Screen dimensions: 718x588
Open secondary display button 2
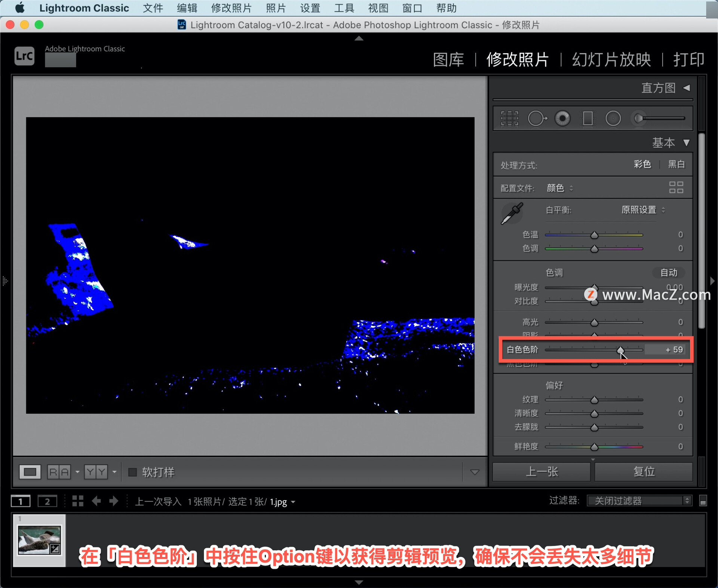pyautogui.click(x=47, y=501)
